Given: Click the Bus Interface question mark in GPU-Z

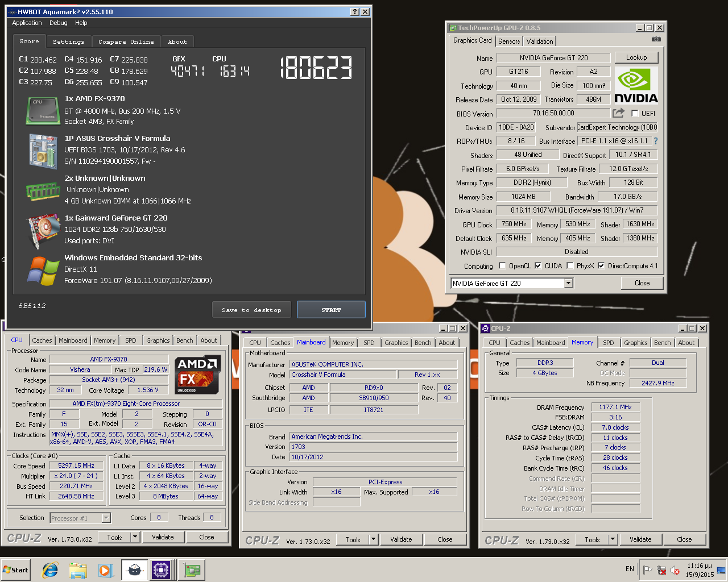Looking at the screenshot, I should 656,141.
